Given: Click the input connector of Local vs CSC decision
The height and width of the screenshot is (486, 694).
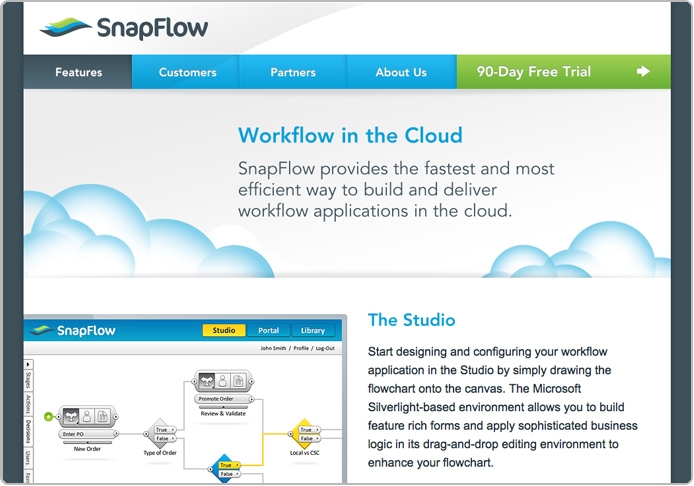Looking at the screenshot, I should [291, 434].
